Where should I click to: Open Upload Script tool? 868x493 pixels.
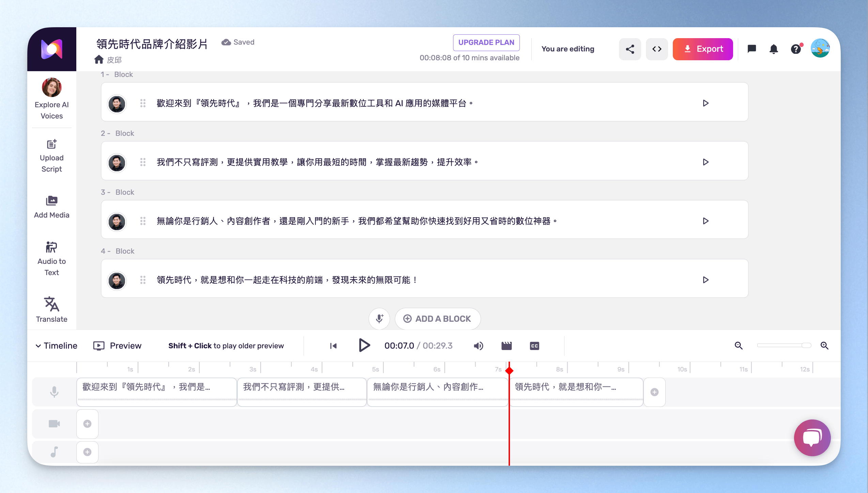tap(52, 156)
